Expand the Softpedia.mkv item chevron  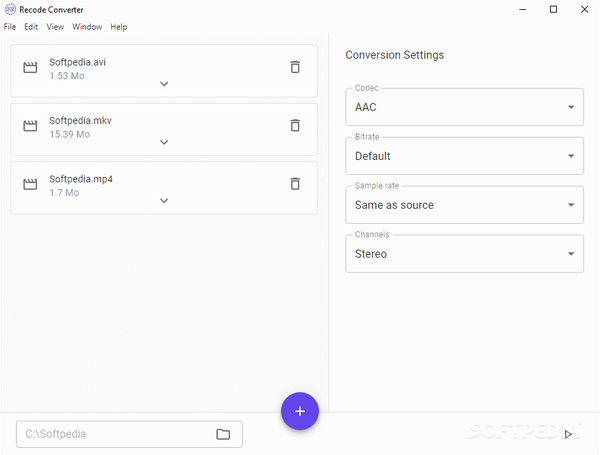pyautogui.click(x=164, y=142)
